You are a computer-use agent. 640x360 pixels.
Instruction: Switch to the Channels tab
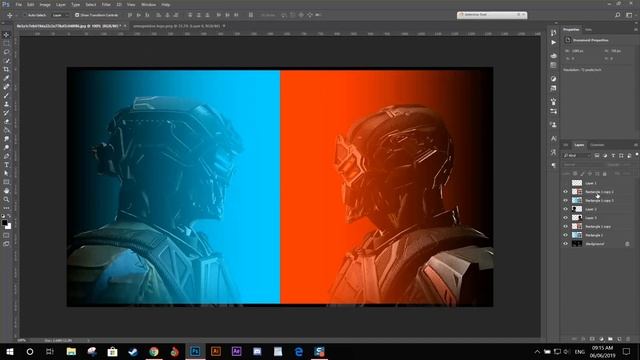click(597, 145)
